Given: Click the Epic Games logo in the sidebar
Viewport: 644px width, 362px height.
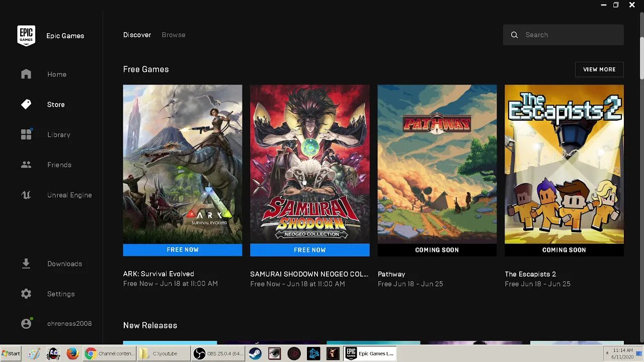Looking at the screenshot, I should click(26, 36).
